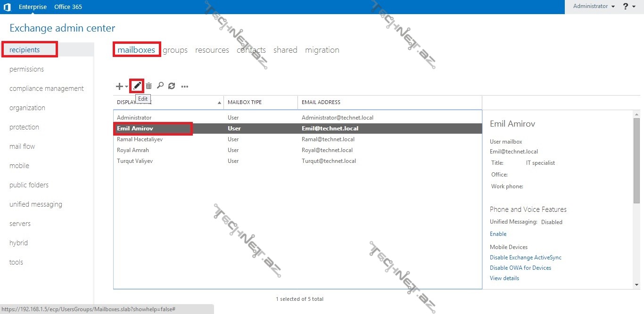644x314 pixels.
Task: Open the dropdown arrow beside the plus icon
Action: coord(126,87)
